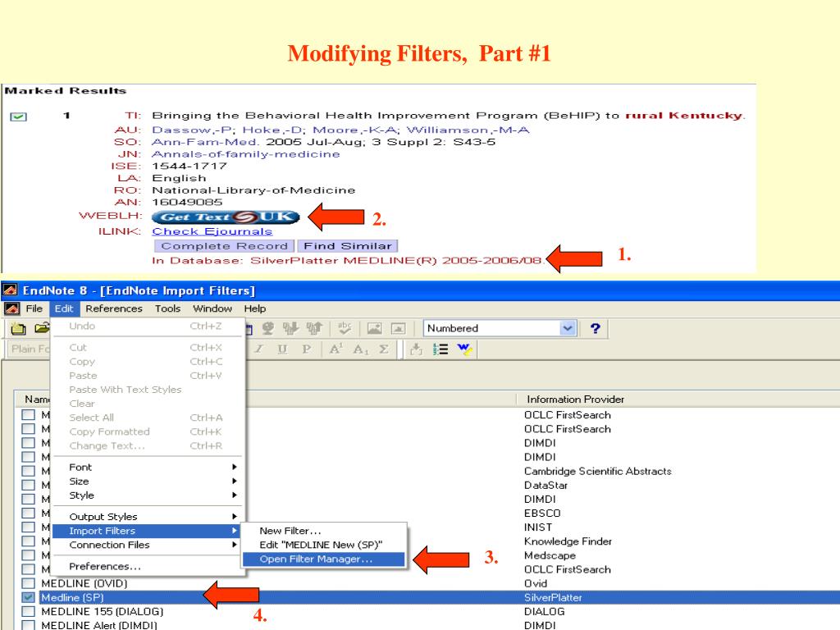Click the Import references toolbar icon
The width and height of the screenshot is (840, 630).
tap(291, 328)
